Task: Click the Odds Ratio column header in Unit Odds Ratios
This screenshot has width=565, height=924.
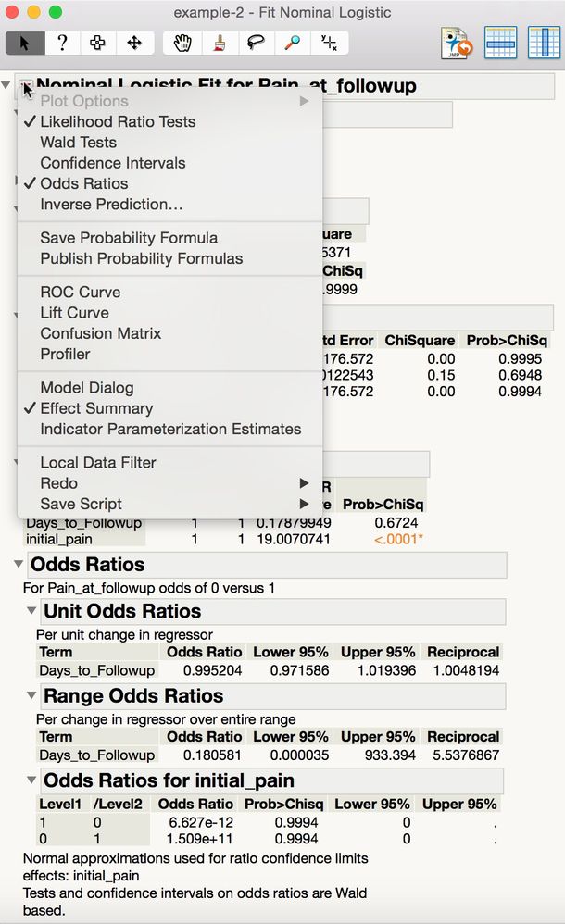Action: coord(204,652)
